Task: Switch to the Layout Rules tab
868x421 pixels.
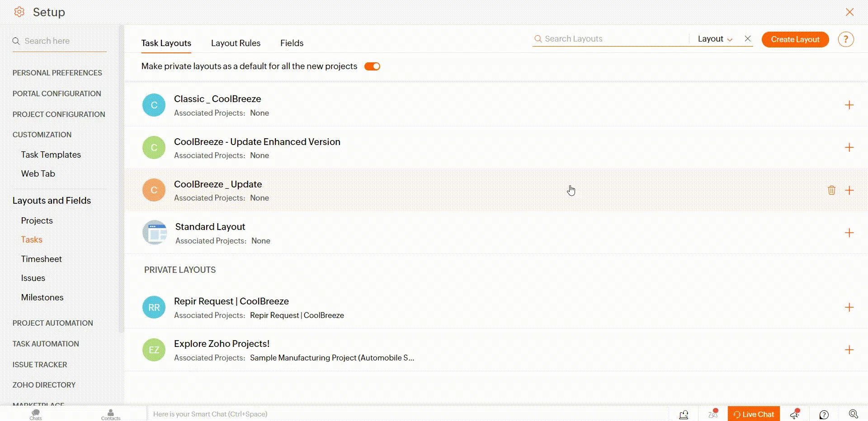Action: pos(236,43)
